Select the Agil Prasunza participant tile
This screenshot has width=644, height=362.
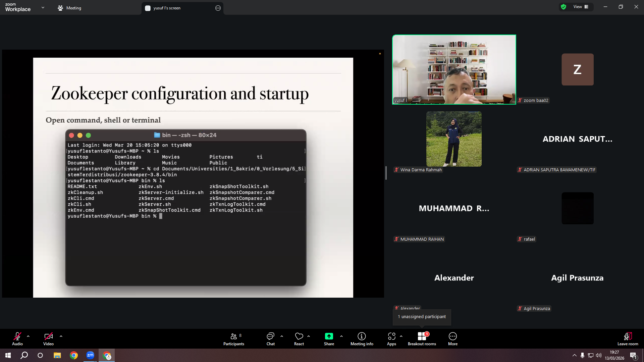[x=578, y=278]
